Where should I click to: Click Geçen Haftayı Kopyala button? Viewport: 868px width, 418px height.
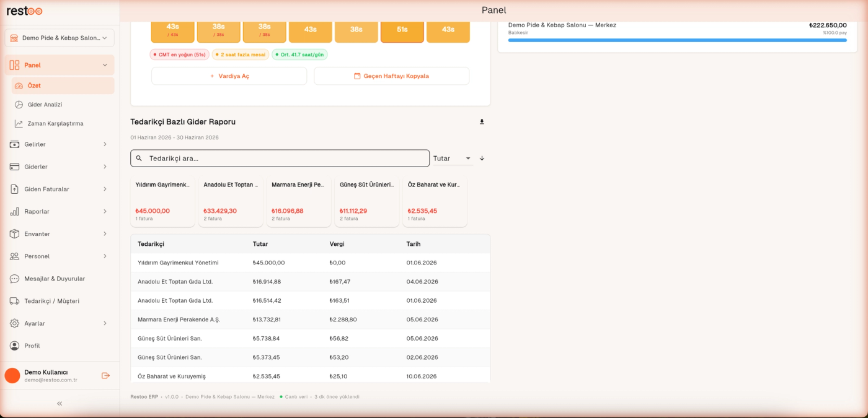(391, 76)
